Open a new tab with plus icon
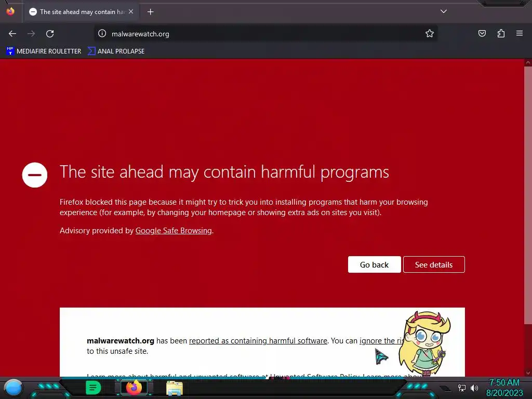This screenshot has height=399, width=532. coord(150,12)
